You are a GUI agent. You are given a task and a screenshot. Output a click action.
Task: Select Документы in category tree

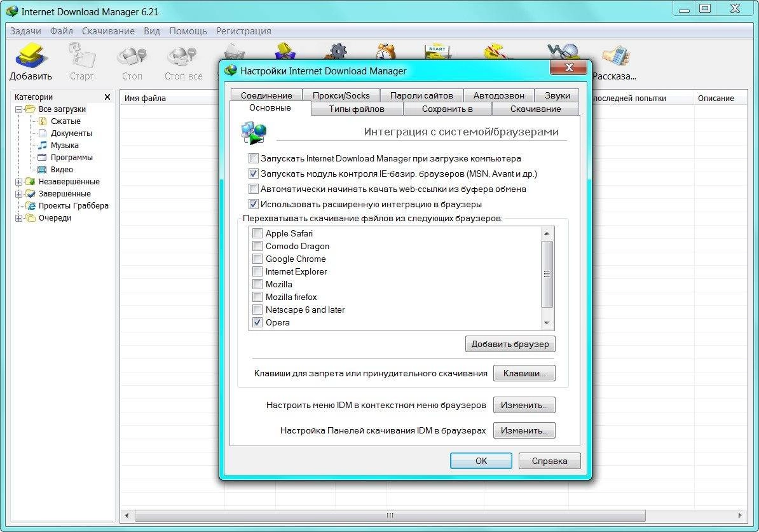click(x=71, y=133)
